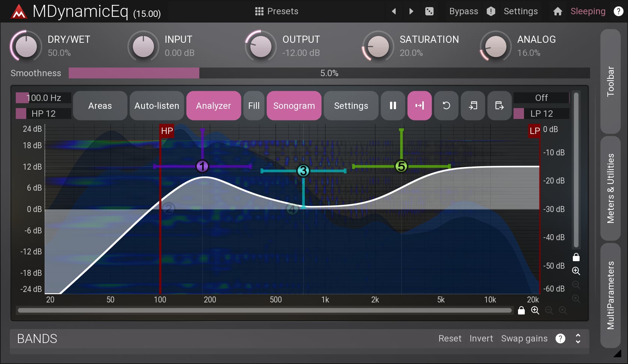Click the dimmed vertical zoom-out magnifier
This screenshot has height=364, width=628.
[x=576, y=285]
